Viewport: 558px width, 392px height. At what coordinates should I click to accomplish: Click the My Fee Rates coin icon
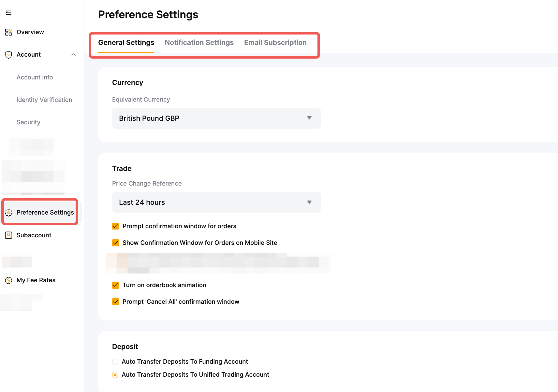pyautogui.click(x=9, y=280)
